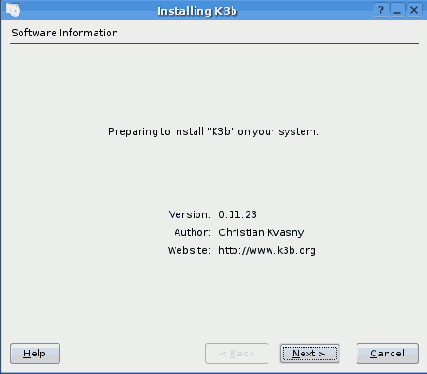Click the Author: label
This screenshot has width=427, height=374.
click(x=192, y=232)
